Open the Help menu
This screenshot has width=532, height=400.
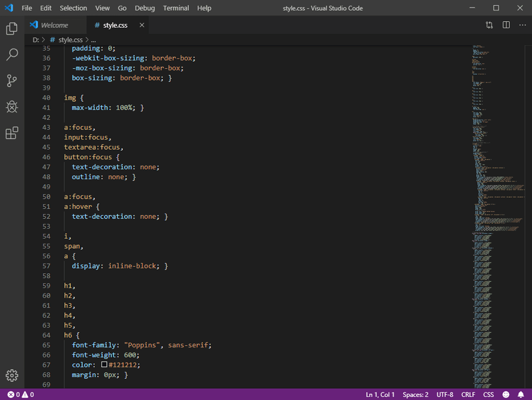pos(204,8)
